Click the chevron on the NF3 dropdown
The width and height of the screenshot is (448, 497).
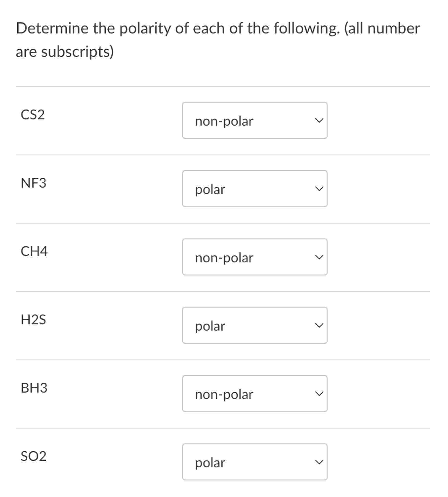319,189
